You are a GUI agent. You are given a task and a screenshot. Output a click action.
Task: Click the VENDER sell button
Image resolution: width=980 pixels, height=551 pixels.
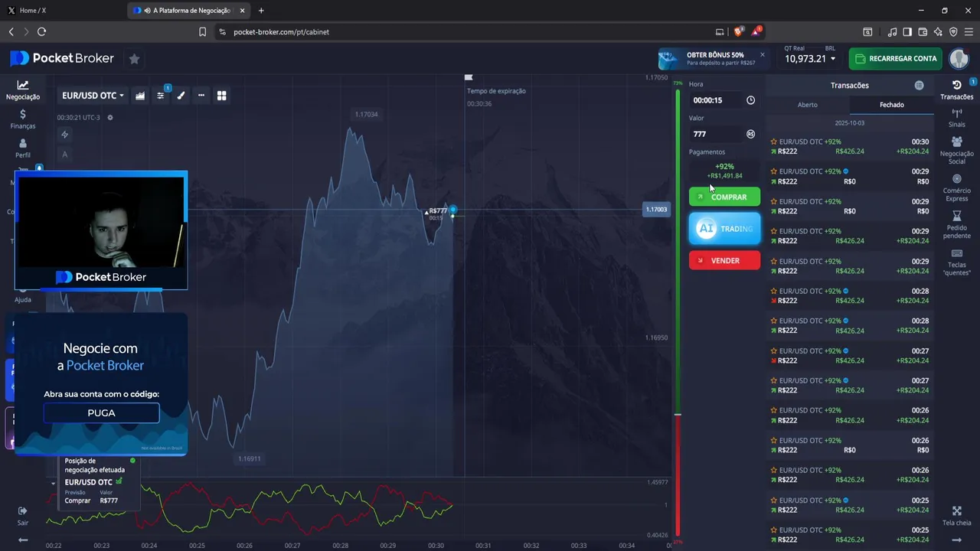point(724,260)
